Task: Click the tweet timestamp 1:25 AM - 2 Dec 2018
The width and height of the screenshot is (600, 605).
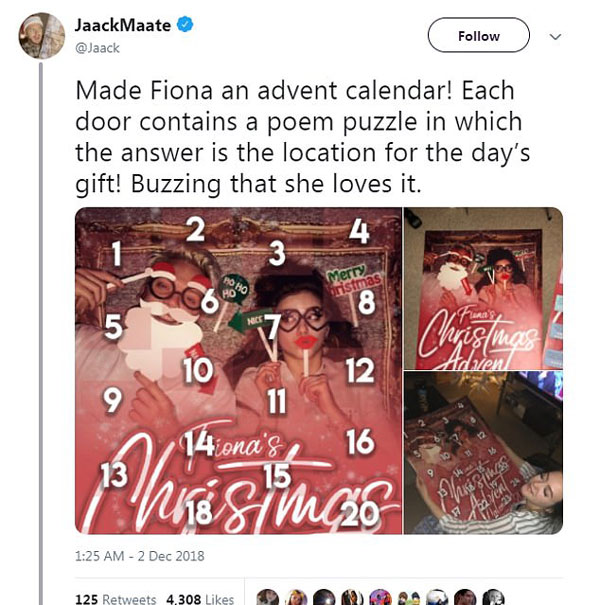Action: click(139, 555)
